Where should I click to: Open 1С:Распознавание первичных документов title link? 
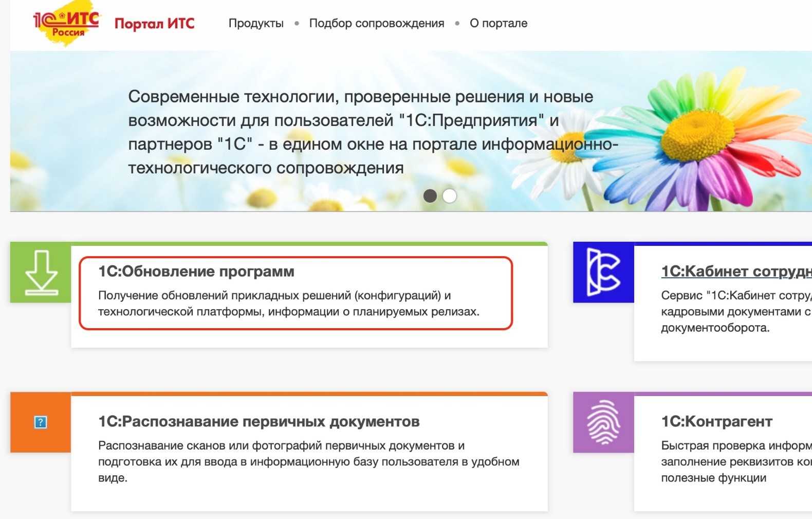click(x=259, y=422)
